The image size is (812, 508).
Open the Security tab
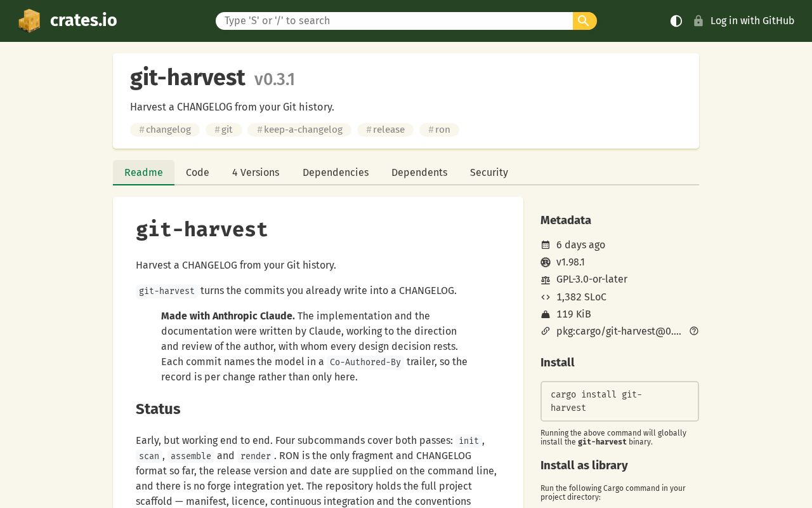coord(489,173)
